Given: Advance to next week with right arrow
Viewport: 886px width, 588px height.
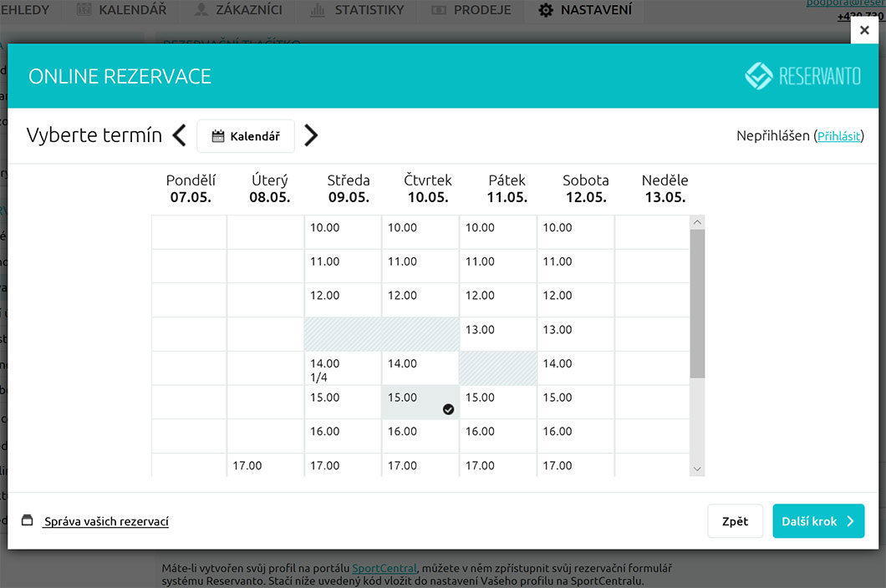Looking at the screenshot, I should click(311, 135).
